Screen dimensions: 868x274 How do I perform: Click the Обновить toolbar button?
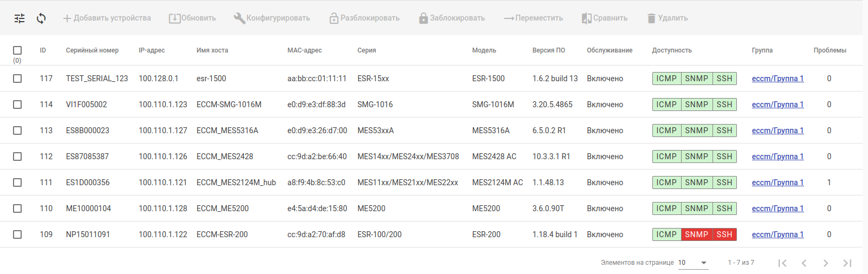coord(192,18)
